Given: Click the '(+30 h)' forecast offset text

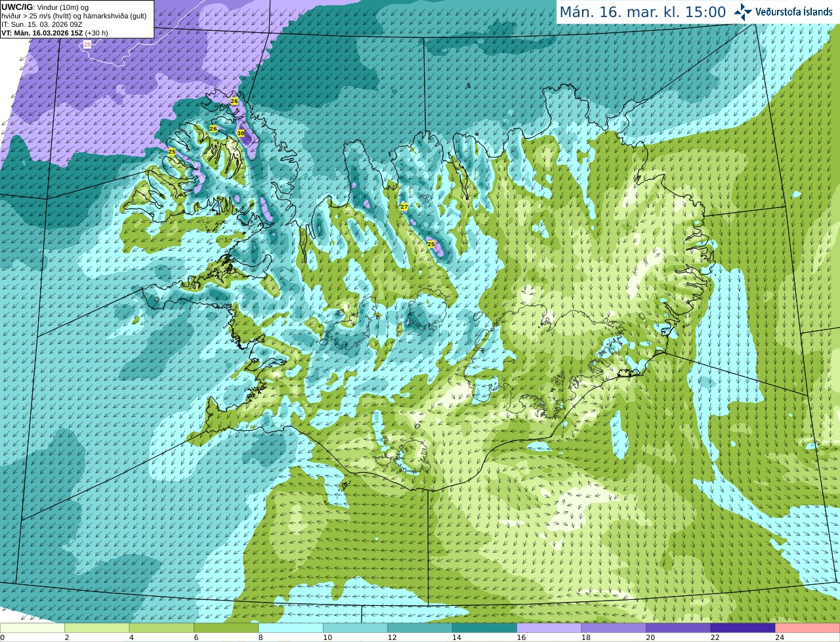Looking at the screenshot, I should pos(96,33).
